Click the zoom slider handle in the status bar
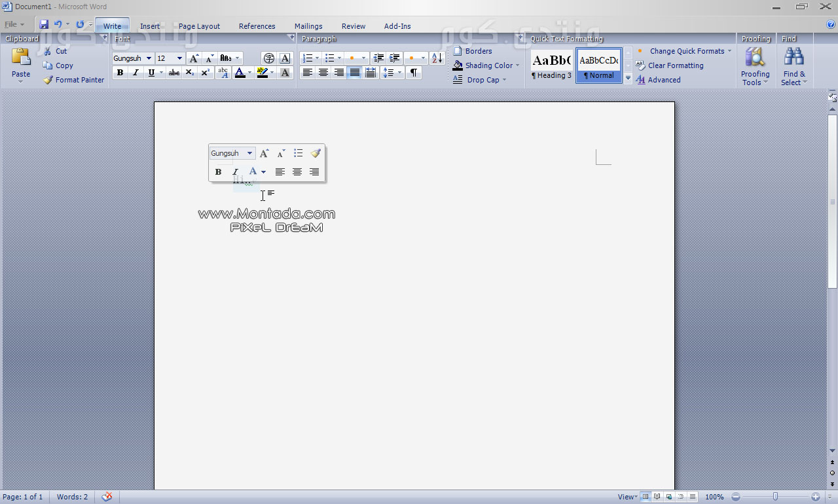This screenshot has height=504, width=838. click(x=775, y=497)
